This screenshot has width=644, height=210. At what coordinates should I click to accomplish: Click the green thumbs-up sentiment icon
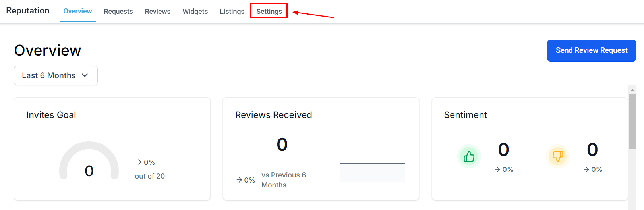(469, 156)
